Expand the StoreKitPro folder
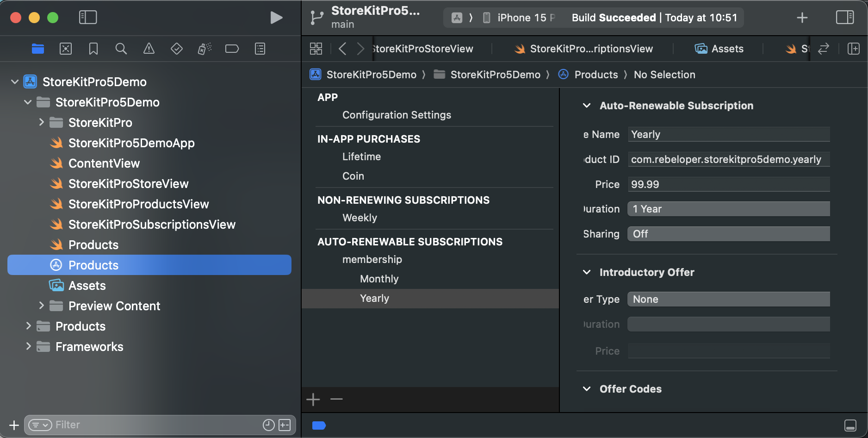 [x=42, y=122]
